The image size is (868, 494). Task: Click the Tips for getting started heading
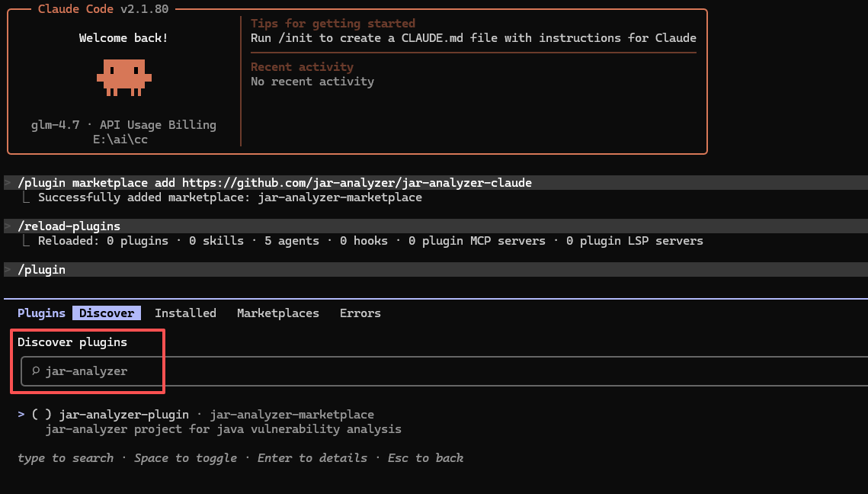pyautogui.click(x=333, y=24)
